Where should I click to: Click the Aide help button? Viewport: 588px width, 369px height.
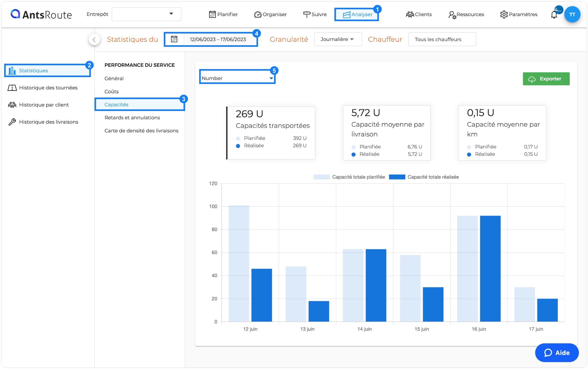click(x=557, y=352)
